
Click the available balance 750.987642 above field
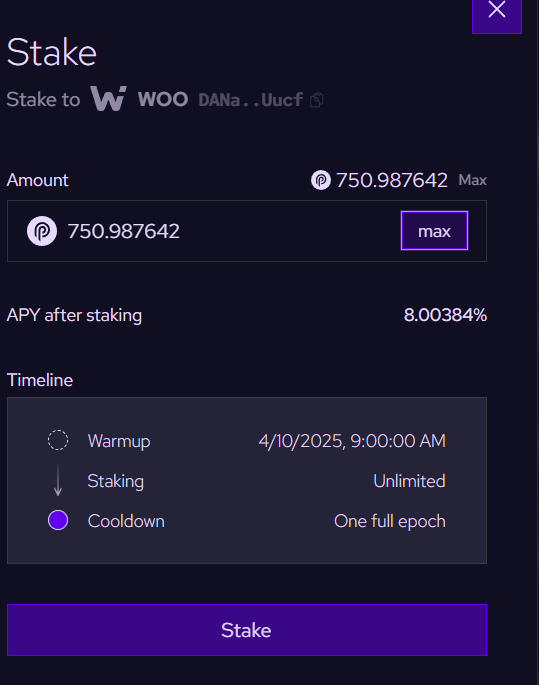(391, 180)
